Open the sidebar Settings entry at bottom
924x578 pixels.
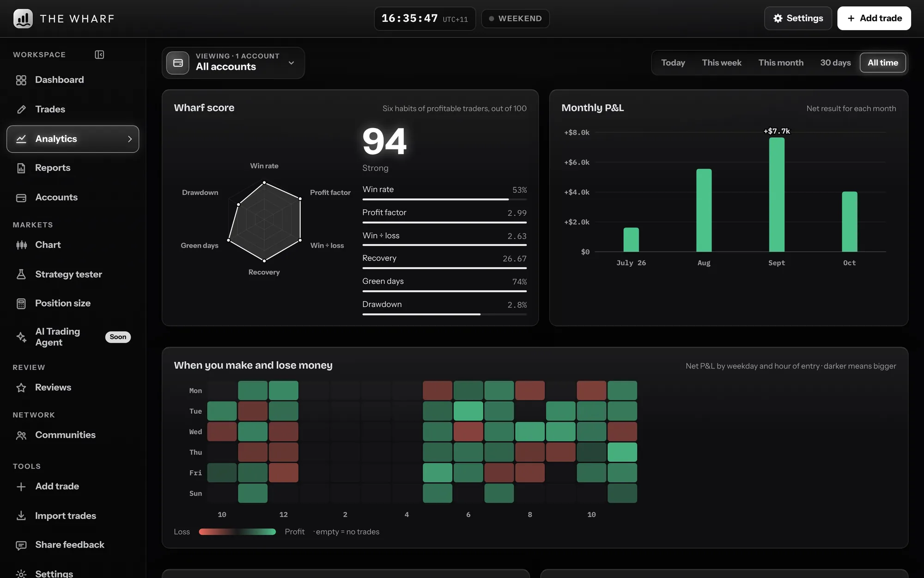[x=73, y=573]
